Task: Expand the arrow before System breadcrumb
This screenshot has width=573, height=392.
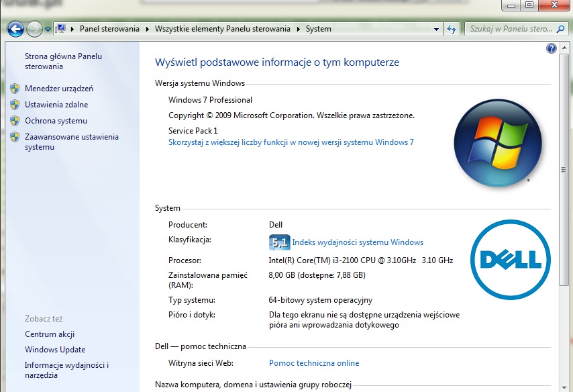Action: [x=298, y=29]
